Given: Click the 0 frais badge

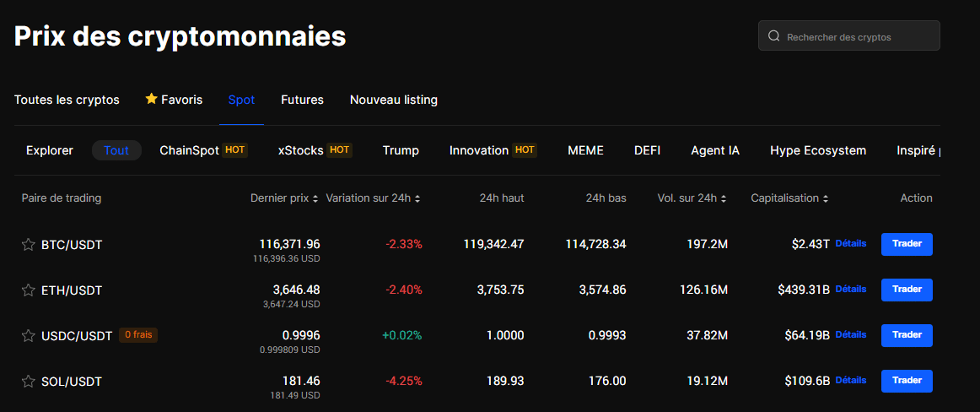Looking at the screenshot, I should coord(137,334).
